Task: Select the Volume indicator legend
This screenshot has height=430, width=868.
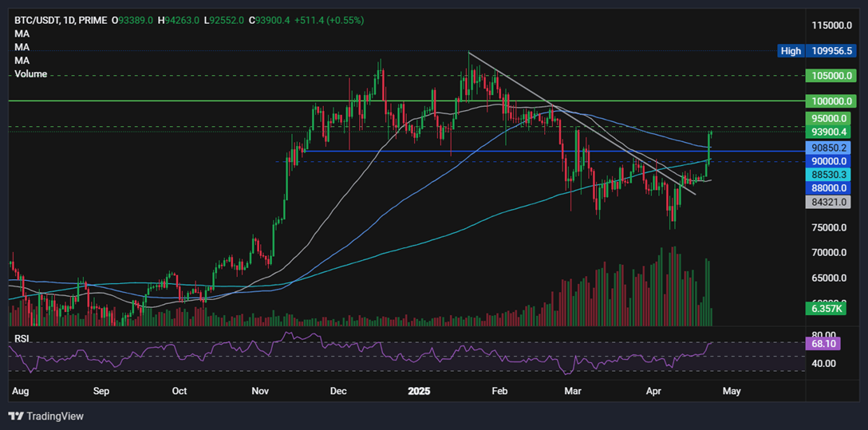Action: point(30,73)
